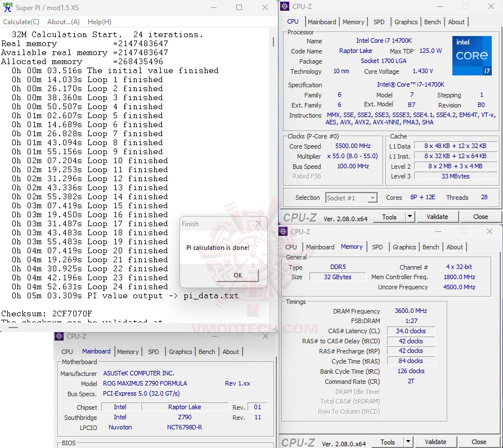
Task: Select Memory tab in Memory CPU-Z window
Action: coord(352,247)
